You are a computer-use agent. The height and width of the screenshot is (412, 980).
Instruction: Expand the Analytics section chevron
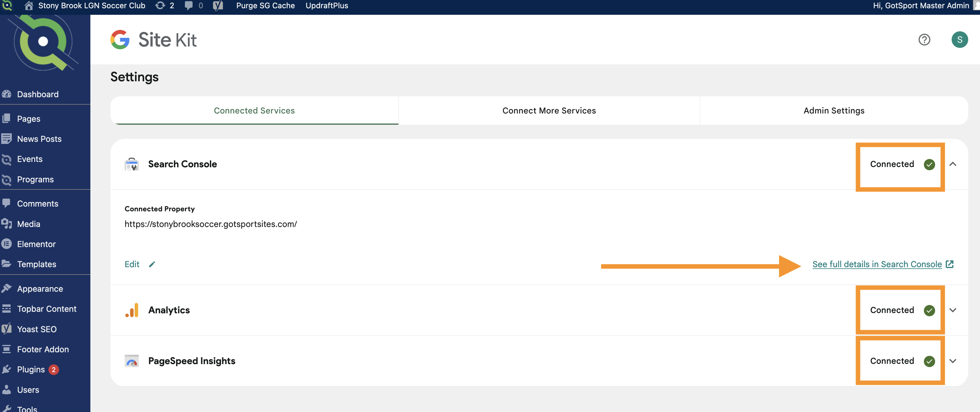953,310
